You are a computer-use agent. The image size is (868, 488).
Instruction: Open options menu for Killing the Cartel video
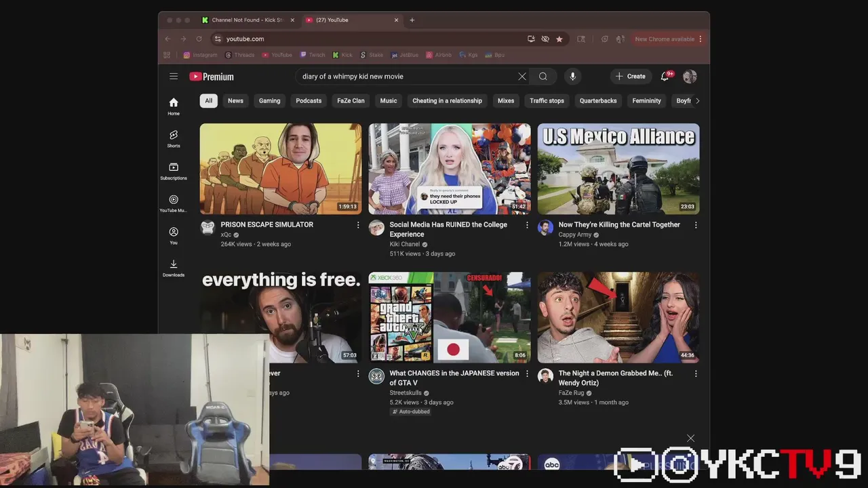tap(696, 225)
